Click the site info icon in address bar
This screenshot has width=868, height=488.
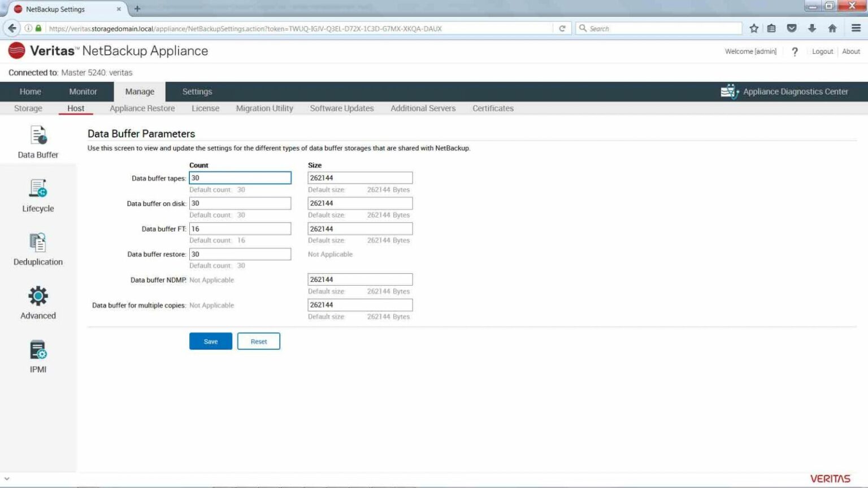(28, 28)
